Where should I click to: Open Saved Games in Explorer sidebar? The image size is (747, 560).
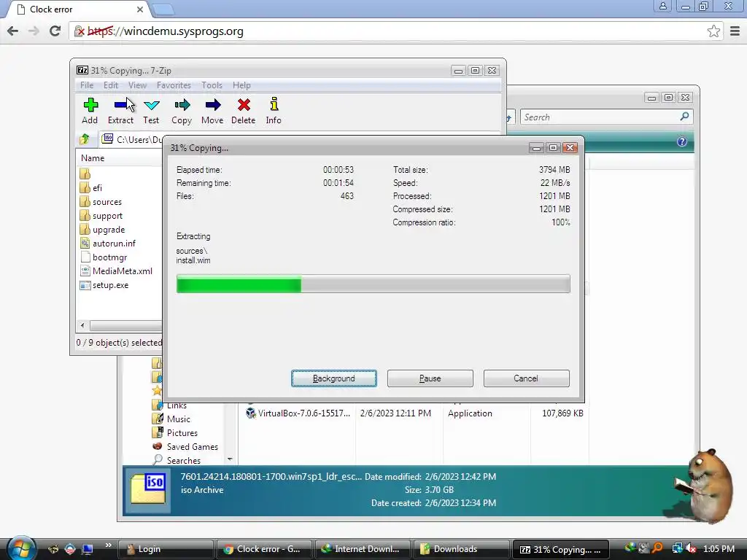point(185,447)
